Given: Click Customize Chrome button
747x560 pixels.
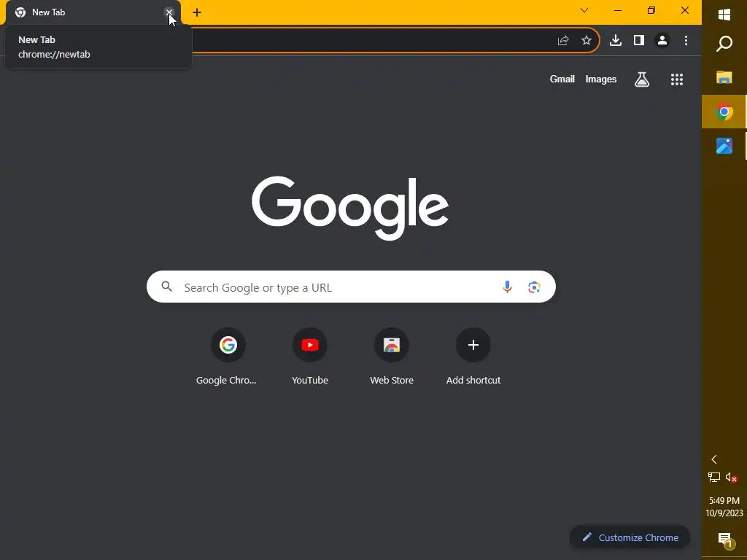Looking at the screenshot, I should click(630, 537).
